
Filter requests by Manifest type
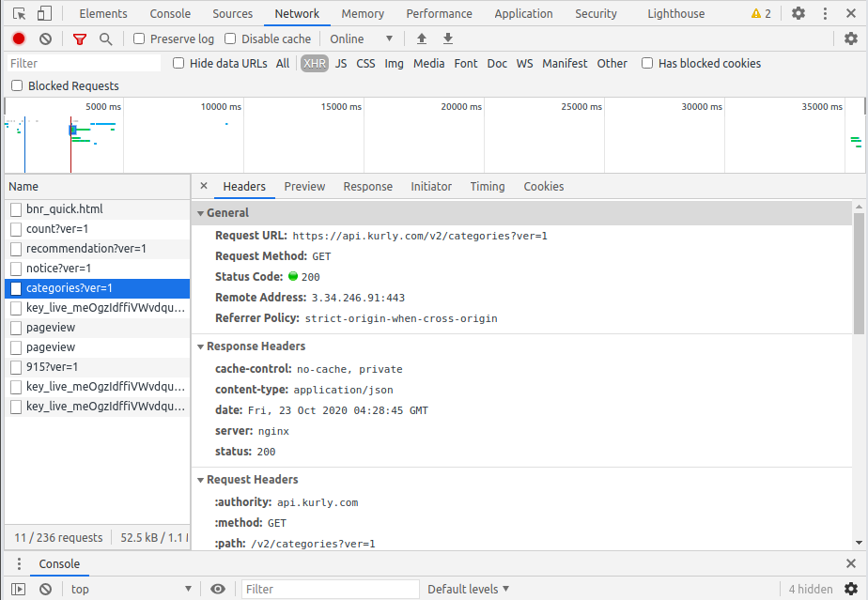(x=564, y=63)
